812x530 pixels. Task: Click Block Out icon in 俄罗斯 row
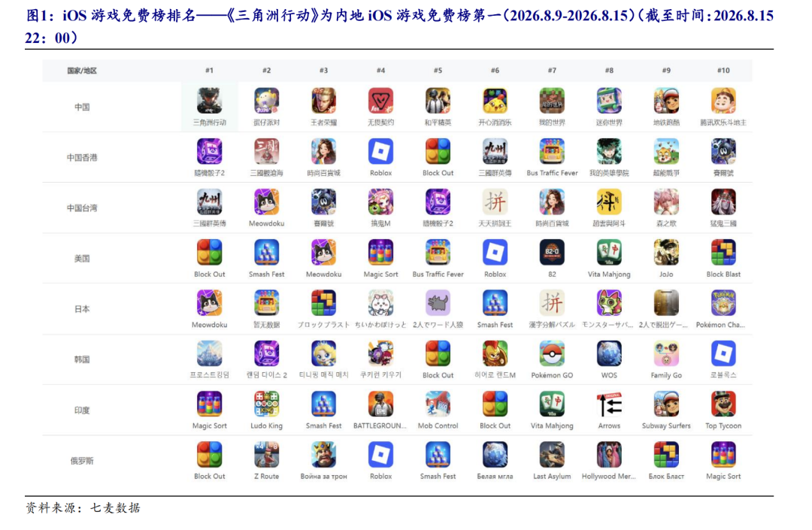click(209, 454)
